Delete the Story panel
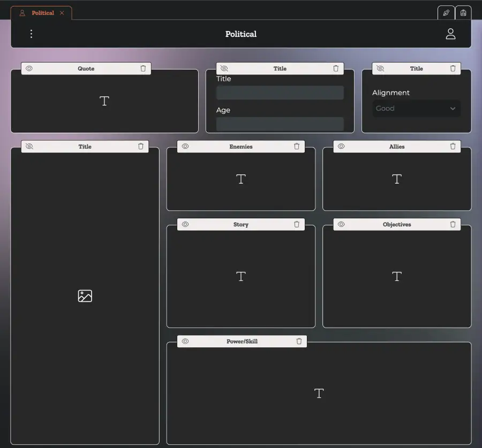 297,224
